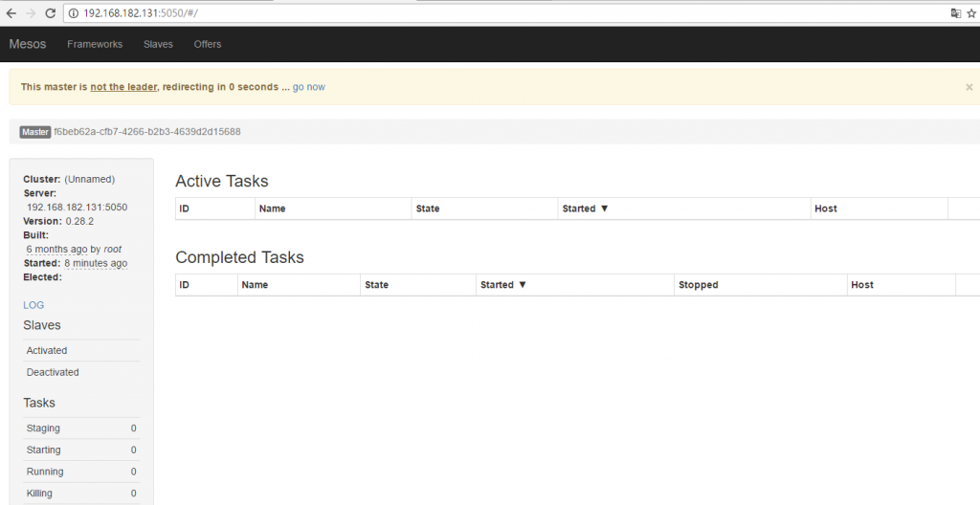The height and width of the screenshot is (505, 980).
Task: Sort Active Tasks by State column
Action: click(x=484, y=209)
